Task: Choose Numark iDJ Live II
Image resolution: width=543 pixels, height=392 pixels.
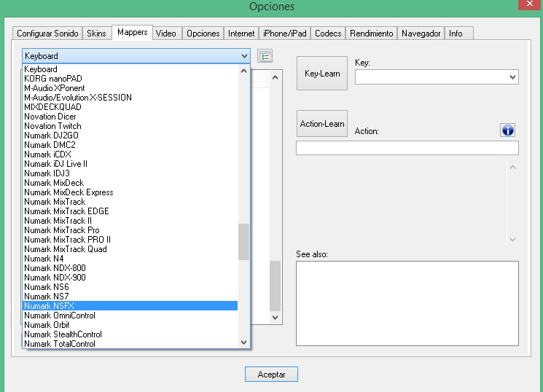Action: [x=130, y=164]
